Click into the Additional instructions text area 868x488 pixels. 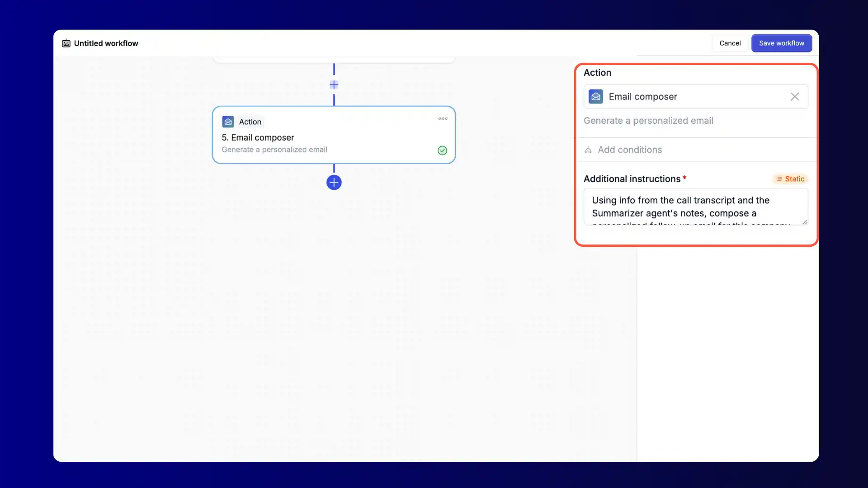tap(692, 206)
